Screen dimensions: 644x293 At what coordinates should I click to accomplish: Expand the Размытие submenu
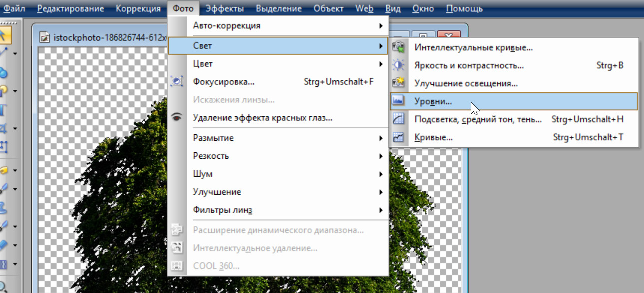coord(278,138)
